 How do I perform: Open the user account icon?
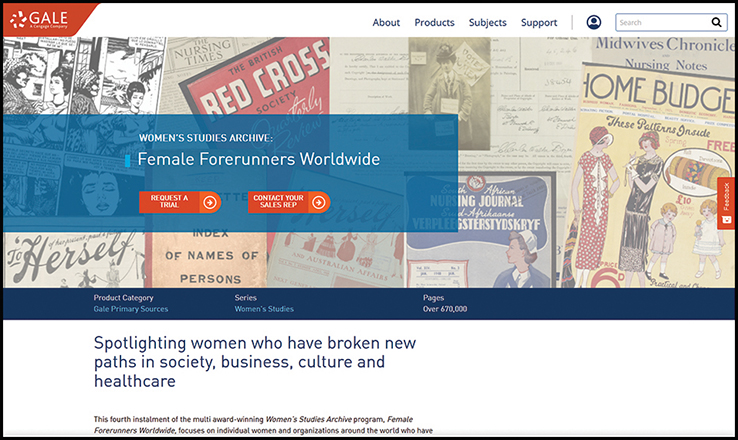(594, 22)
